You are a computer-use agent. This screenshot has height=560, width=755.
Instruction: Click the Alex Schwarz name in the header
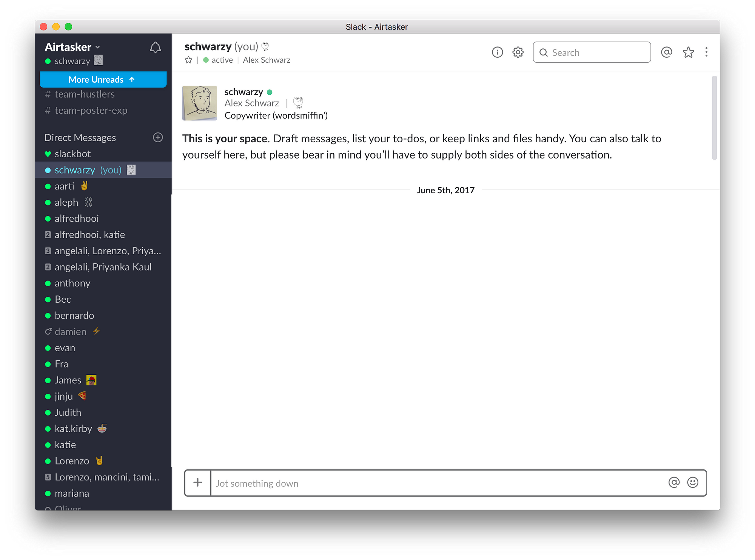267,60
